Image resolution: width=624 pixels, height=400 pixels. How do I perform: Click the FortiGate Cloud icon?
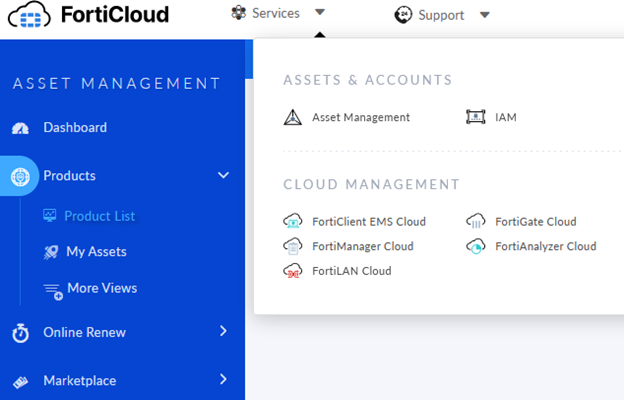point(476,221)
